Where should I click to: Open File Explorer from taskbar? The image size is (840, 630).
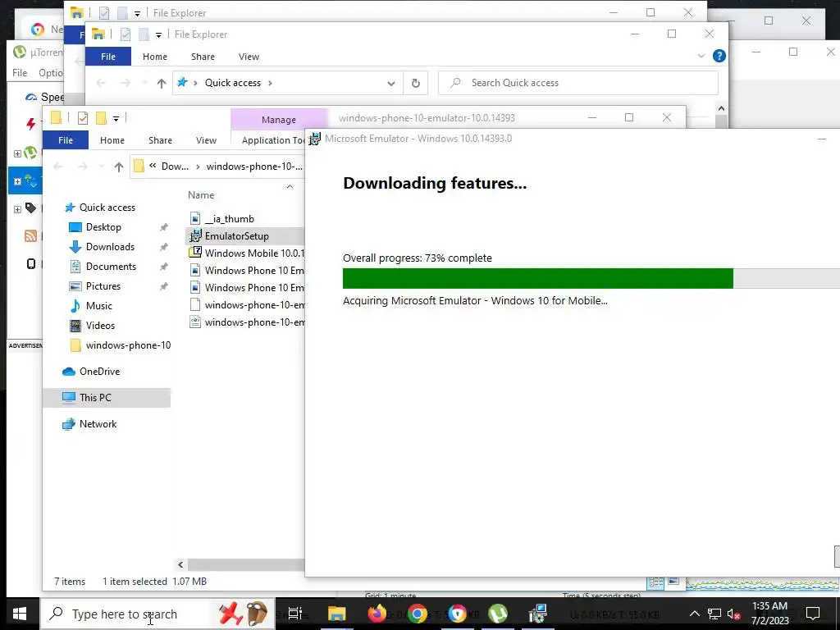tap(337, 614)
